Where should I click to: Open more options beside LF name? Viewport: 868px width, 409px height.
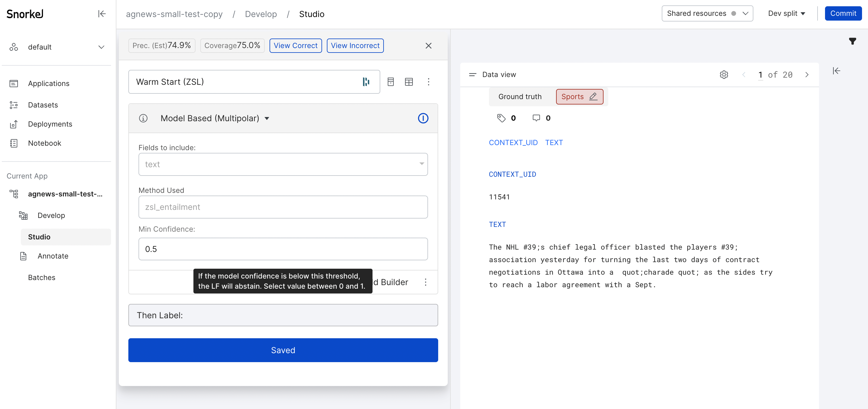(x=428, y=82)
